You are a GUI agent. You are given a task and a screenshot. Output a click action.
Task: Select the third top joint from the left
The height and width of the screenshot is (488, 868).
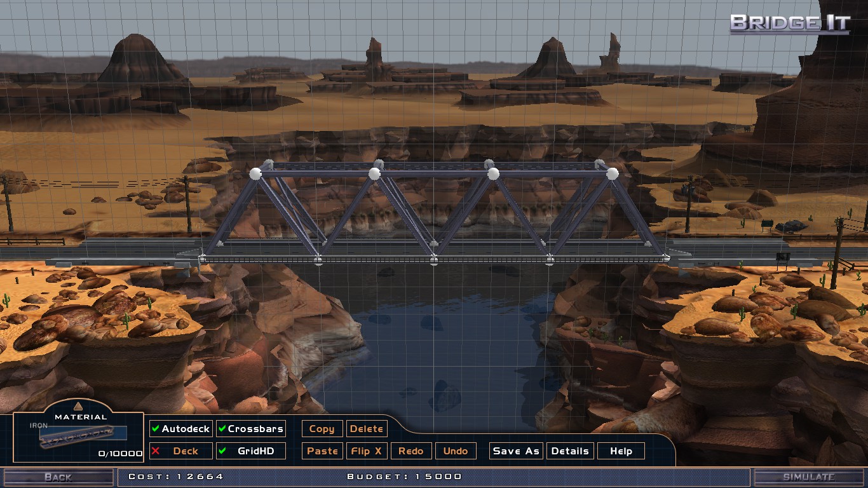493,173
